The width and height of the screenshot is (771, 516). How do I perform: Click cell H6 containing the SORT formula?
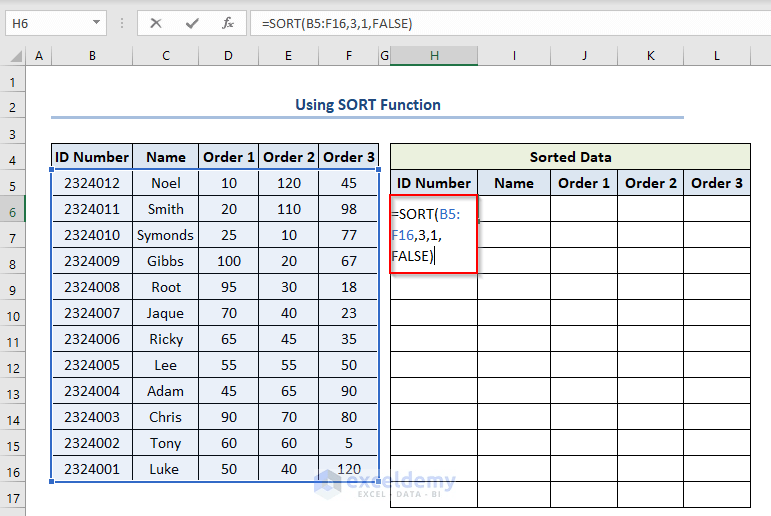tap(433, 234)
